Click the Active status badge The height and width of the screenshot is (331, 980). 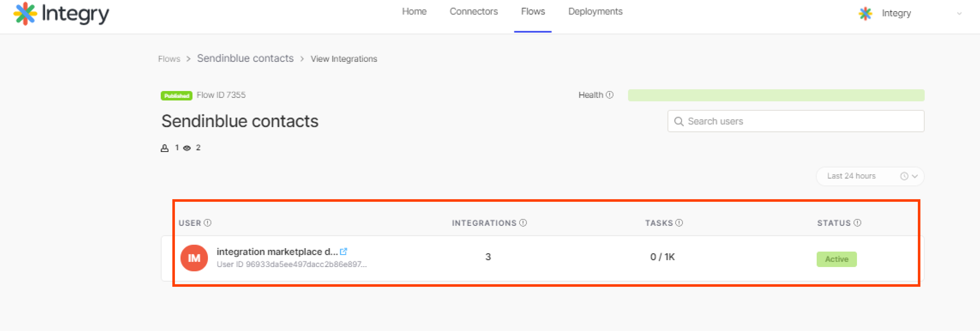[x=837, y=259]
